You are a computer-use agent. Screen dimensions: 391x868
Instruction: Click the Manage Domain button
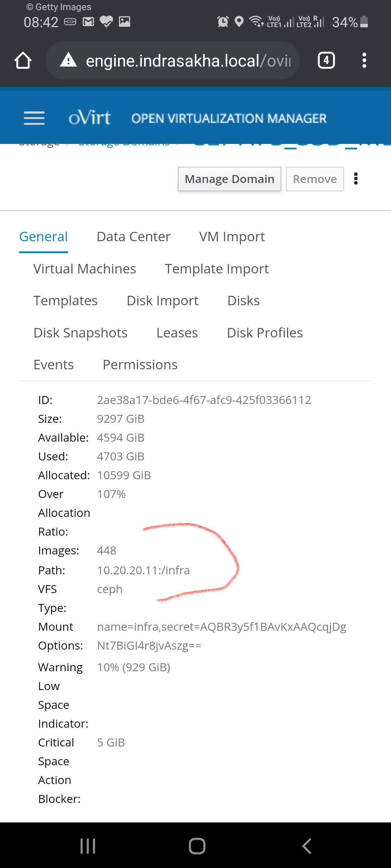click(229, 179)
